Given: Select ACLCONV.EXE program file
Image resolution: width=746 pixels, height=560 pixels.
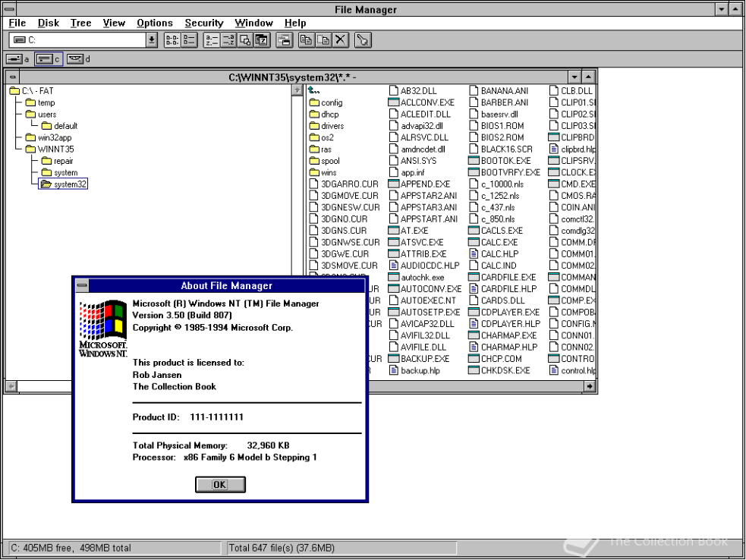Looking at the screenshot, I should pyautogui.click(x=421, y=102).
